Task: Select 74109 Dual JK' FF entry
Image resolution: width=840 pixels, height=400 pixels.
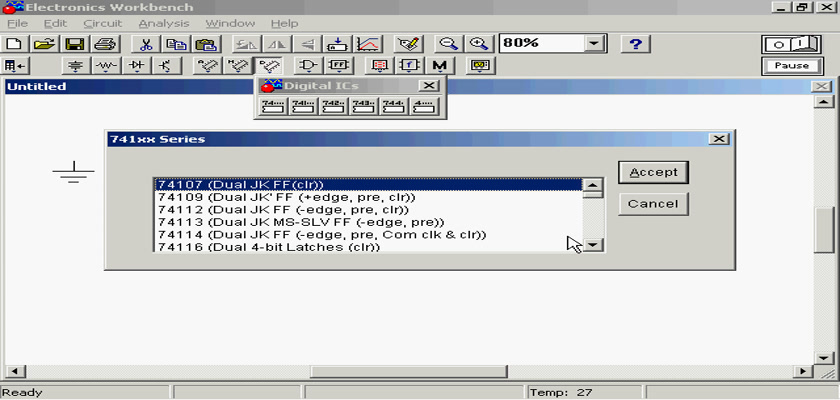Action: pyautogui.click(x=368, y=198)
